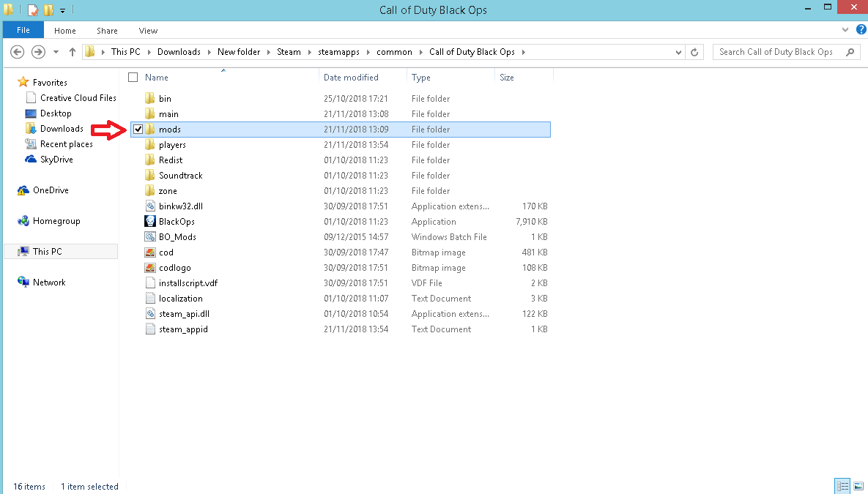Switch to Details view layout icon

click(842, 486)
